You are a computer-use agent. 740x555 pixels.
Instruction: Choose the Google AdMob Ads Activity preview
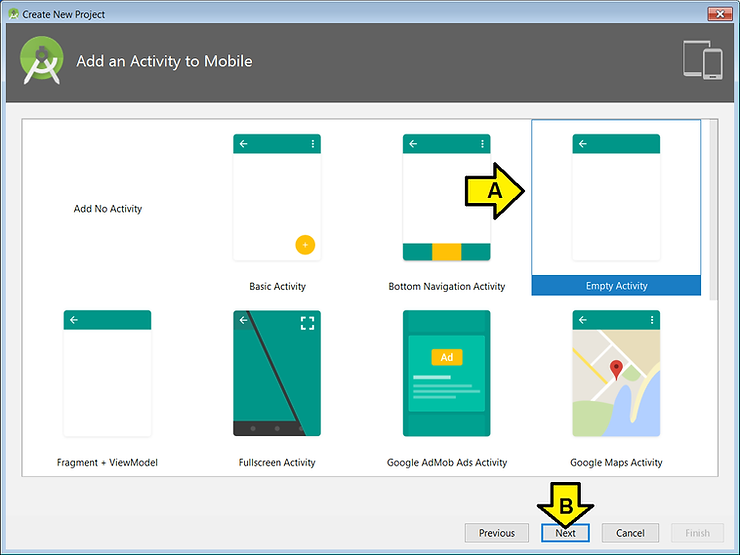coord(446,373)
